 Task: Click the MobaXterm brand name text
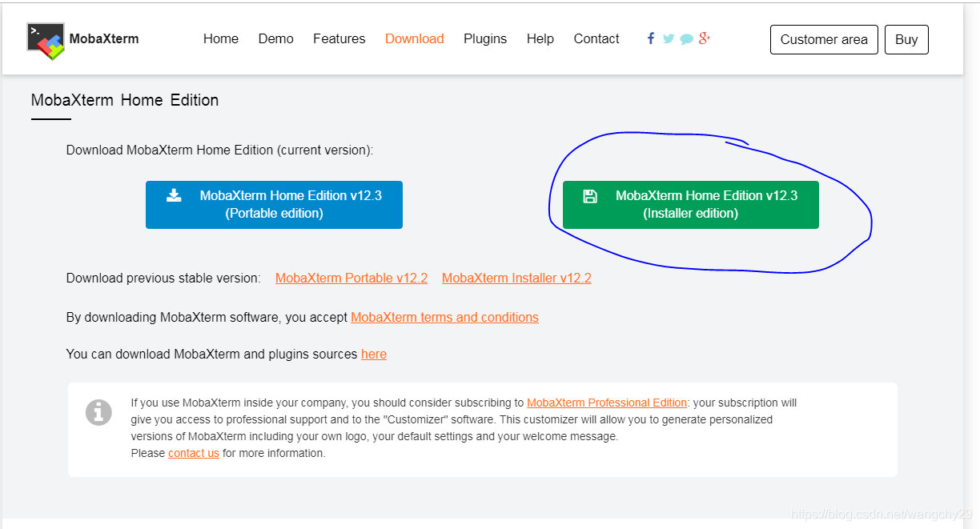[x=104, y=38]
